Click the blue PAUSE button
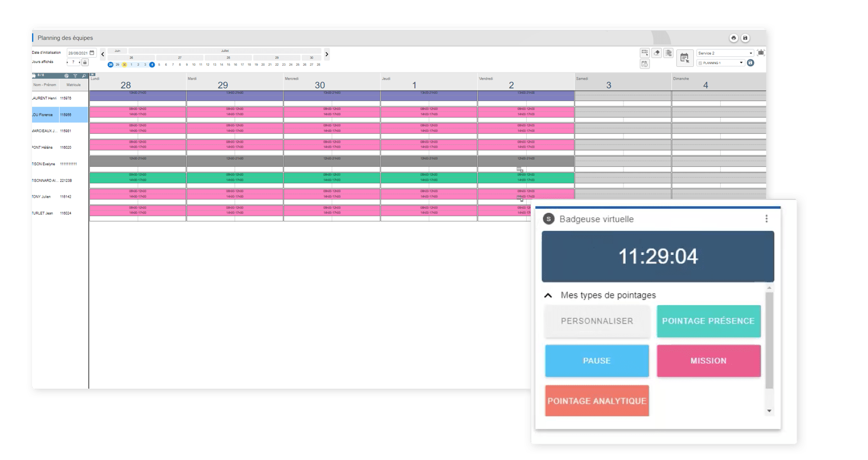 click(x=597, y=361)
